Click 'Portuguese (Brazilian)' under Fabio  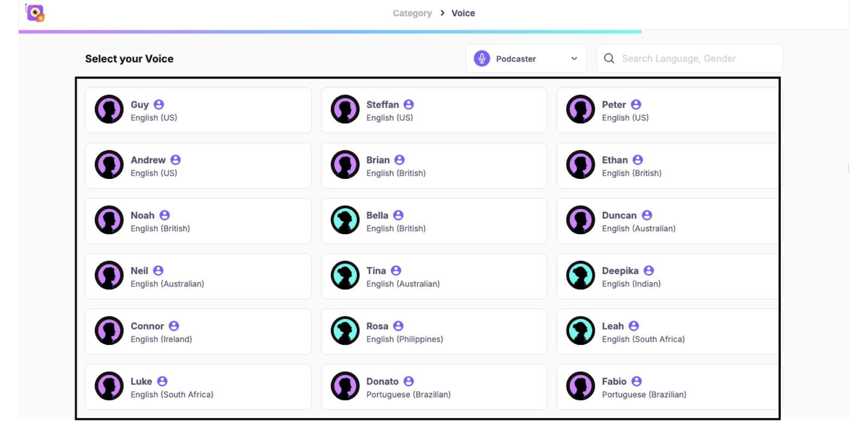coord(644,394)
